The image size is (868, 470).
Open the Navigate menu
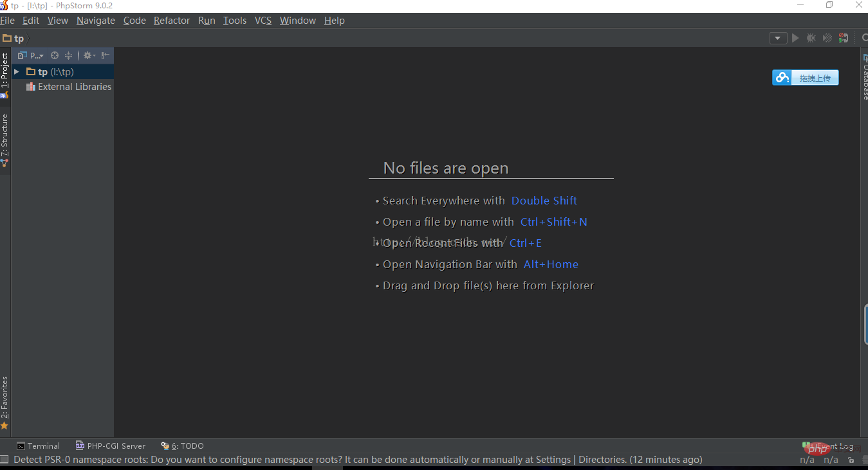point(95,20)
